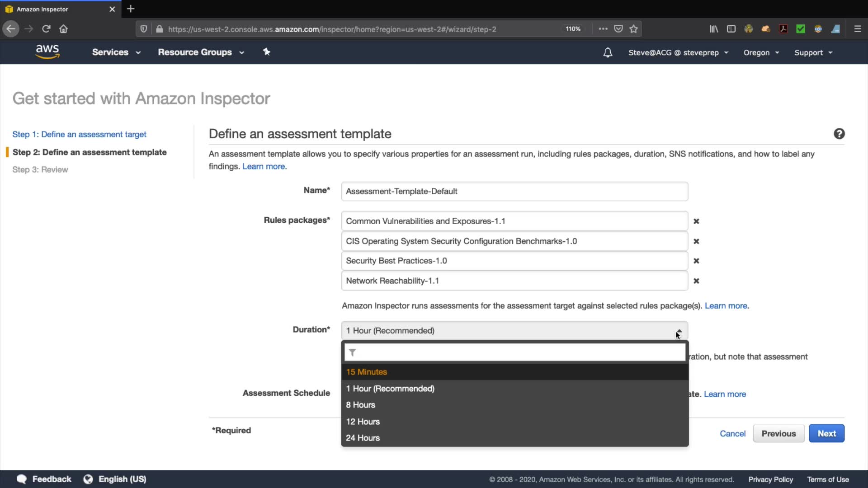The width and height of the screenshot is (868, 488).
Task: Choose the 24 Hours duration option
Action: point(363,438)
